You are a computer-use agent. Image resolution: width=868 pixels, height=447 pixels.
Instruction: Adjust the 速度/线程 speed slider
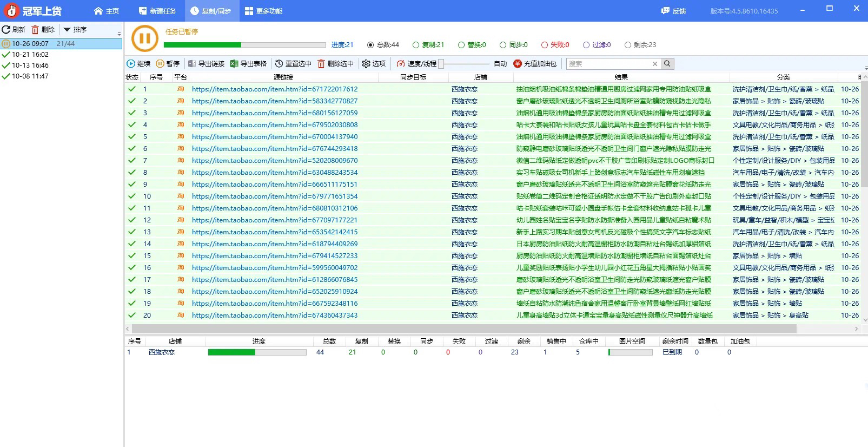coord(441,64)
